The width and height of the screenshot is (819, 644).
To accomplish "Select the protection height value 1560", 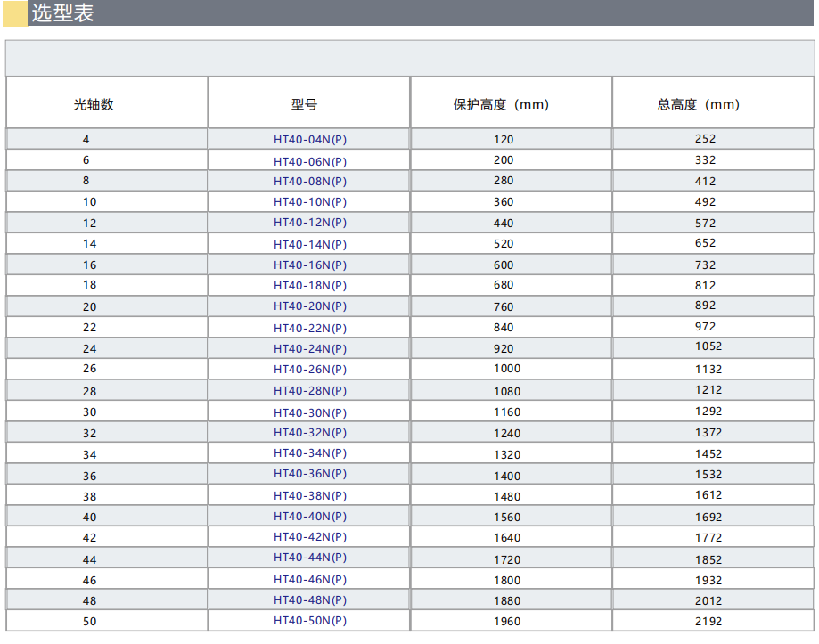I will click(x=506, y=517).
